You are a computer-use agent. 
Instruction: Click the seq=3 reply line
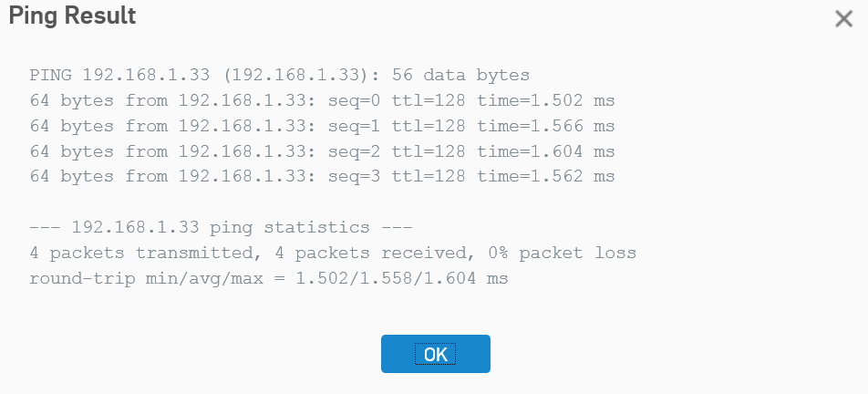322,177
